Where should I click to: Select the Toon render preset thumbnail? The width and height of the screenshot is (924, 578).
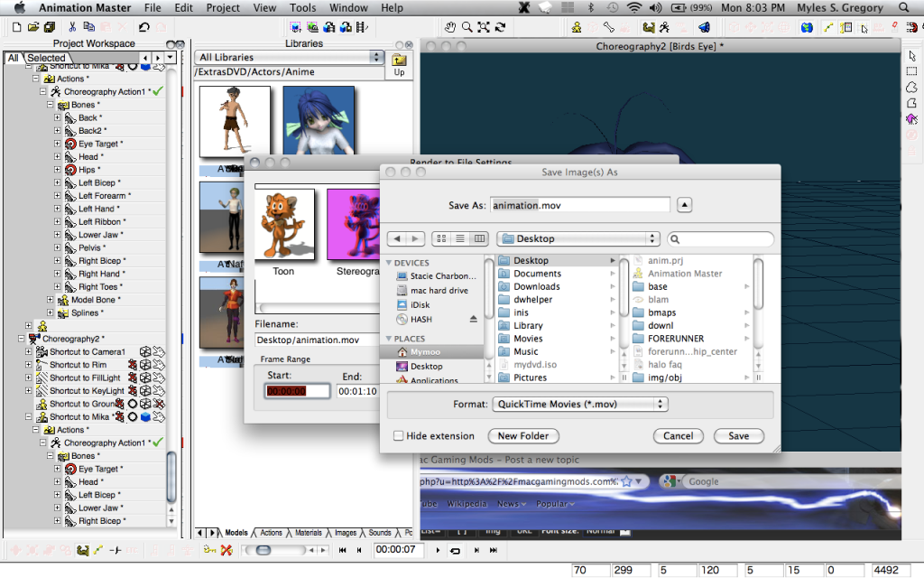coord(283,224)
